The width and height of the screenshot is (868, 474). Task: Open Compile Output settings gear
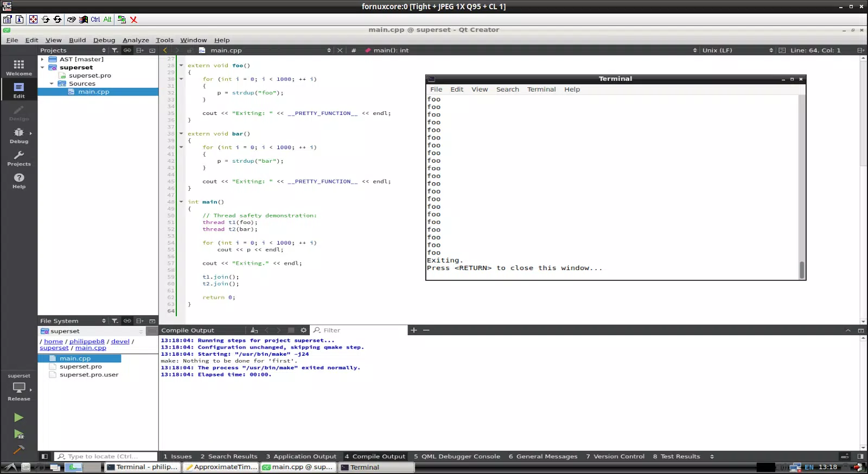304,330
